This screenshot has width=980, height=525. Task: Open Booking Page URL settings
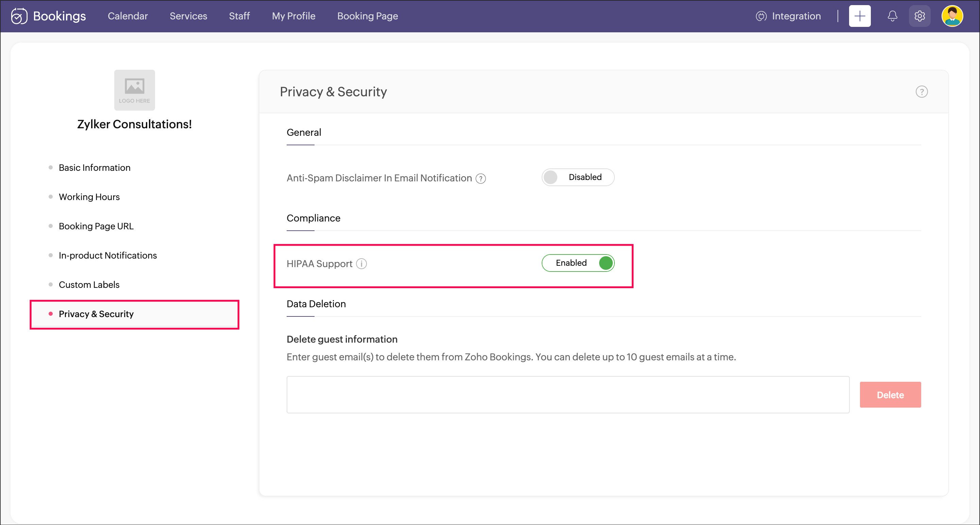click(x=96, y=226)
